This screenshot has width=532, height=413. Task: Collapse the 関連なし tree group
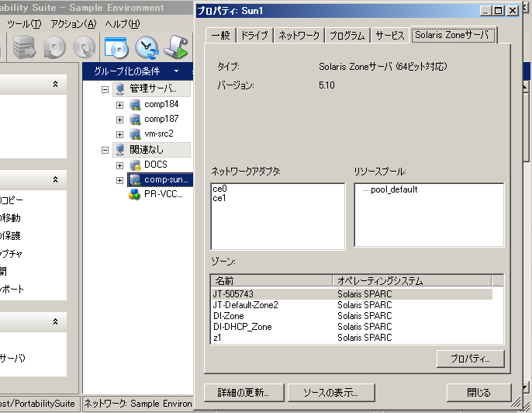pos(105,150)
